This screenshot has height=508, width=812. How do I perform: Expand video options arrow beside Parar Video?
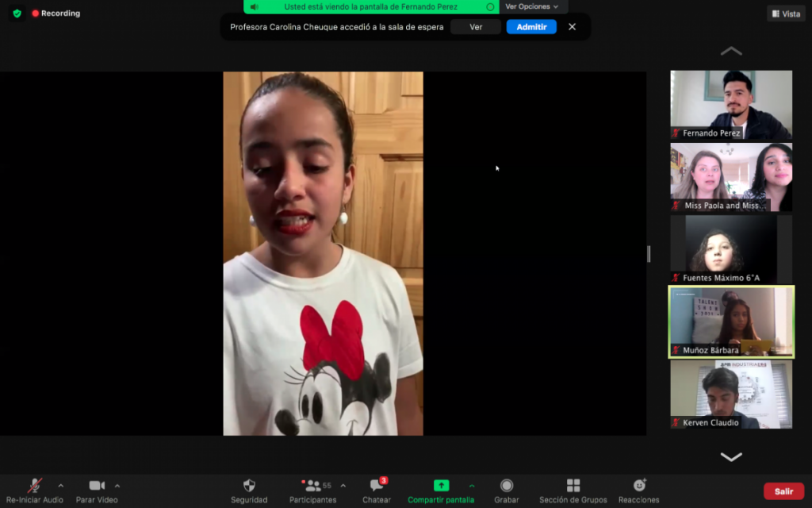(x=117, y=486)
